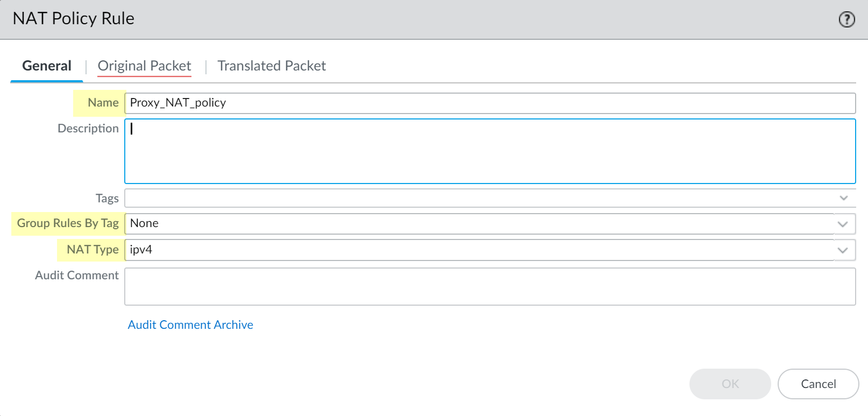Open the Original Packet tab
Image resolution: width=868 pixels, height=416 pixels.
pyautogui.click(x=144, y=66)
